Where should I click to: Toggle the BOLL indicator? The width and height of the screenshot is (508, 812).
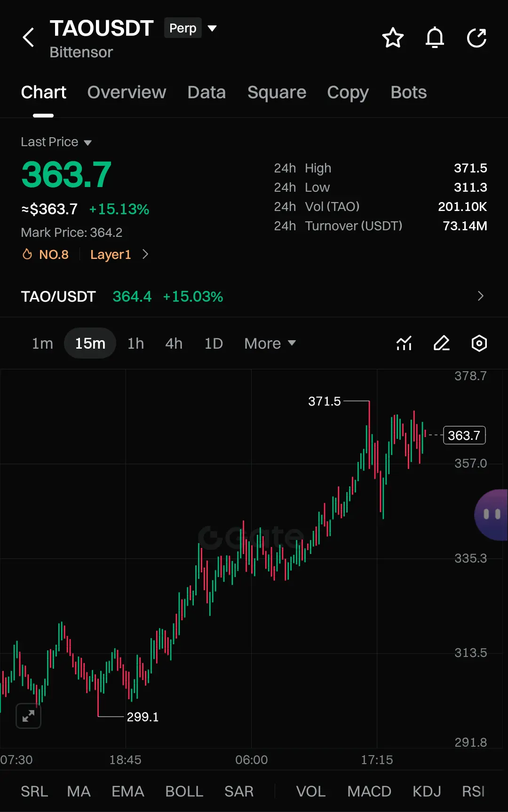tap(184, 791)
